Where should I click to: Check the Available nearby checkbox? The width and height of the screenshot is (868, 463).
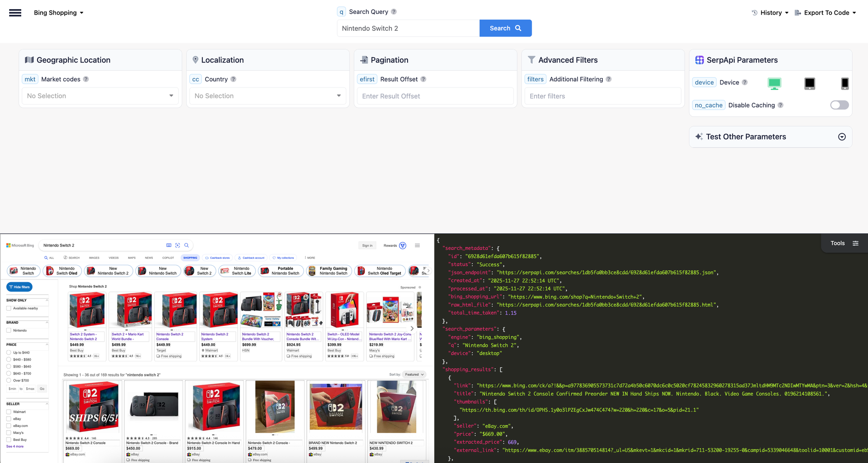9,309
